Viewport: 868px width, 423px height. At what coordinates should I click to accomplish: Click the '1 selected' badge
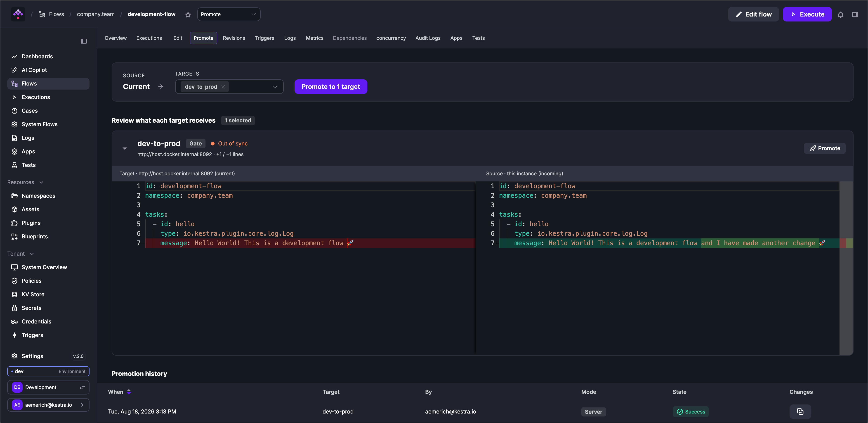[x=238, y=120]
